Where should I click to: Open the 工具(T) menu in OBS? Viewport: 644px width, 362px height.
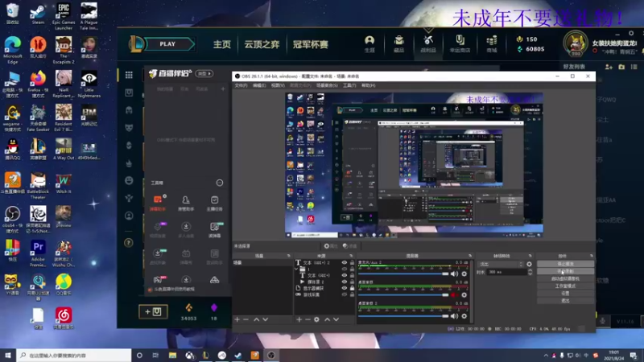click(349, 85)
